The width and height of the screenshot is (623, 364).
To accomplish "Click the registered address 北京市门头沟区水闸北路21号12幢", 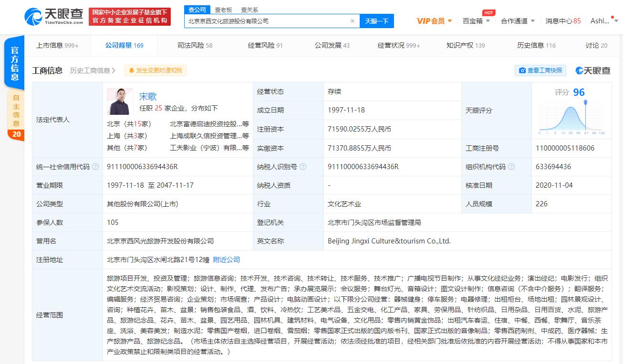I will point(158,260).
